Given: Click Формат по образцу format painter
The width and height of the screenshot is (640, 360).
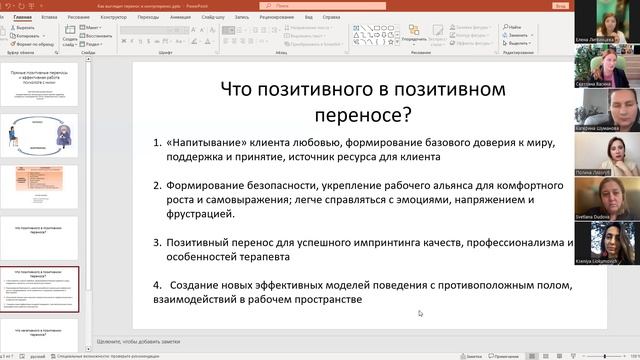Looking at the screenshot, I should coord(32,44).
